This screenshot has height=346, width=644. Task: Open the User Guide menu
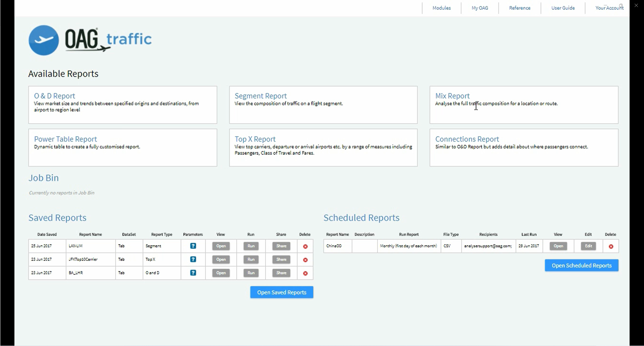pyautogui.click(x=563, y=8)
